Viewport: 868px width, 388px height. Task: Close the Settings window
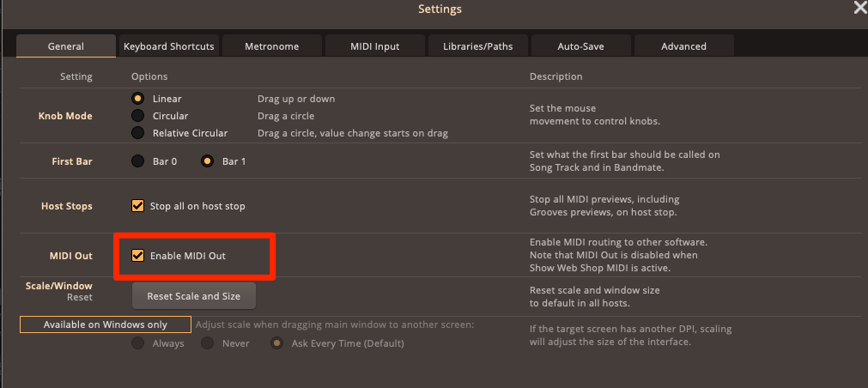pos(859,9)
